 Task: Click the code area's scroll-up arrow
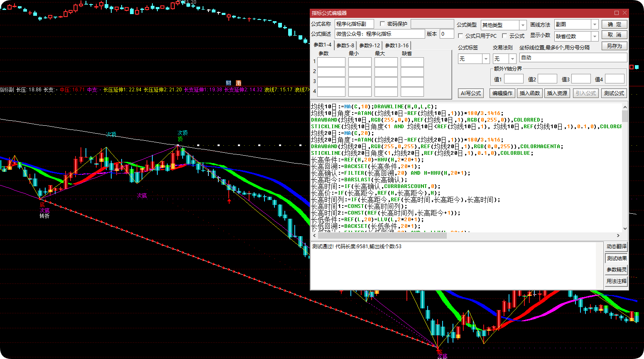pyautogui.click(x=625, y=107)
